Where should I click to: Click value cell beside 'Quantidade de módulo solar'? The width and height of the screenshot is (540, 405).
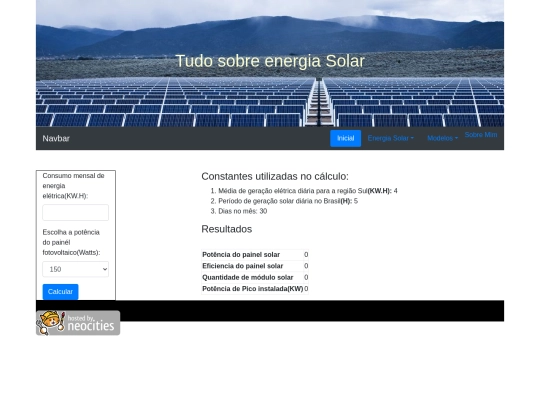click(306, 278)
